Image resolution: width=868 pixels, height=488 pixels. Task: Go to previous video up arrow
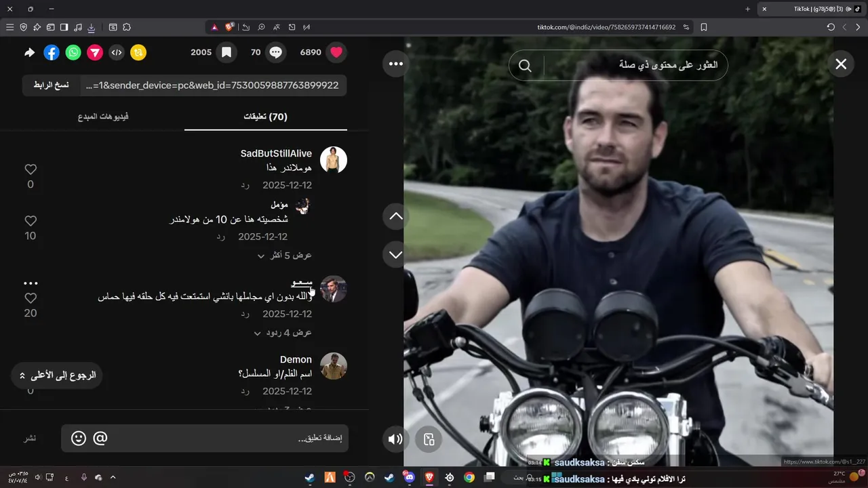pos(396,217)
